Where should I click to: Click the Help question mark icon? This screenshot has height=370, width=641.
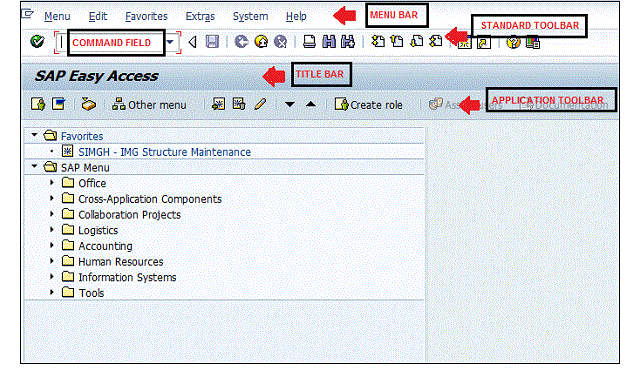tap(513, 43)
